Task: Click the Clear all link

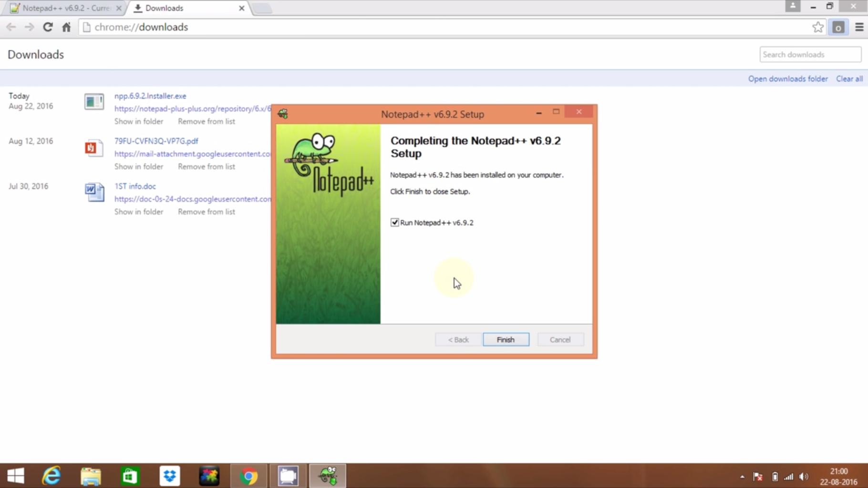Action: tap(849, 79)
